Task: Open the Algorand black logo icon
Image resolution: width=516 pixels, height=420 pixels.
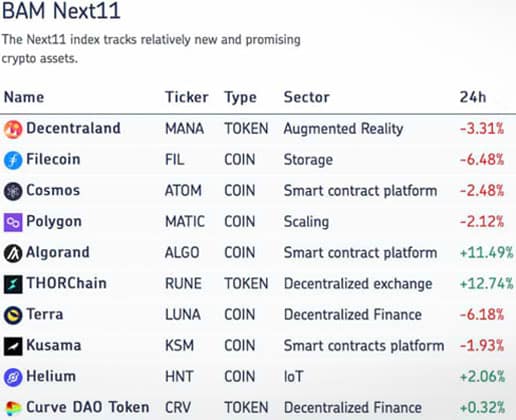Action: (x=13, y=253)
